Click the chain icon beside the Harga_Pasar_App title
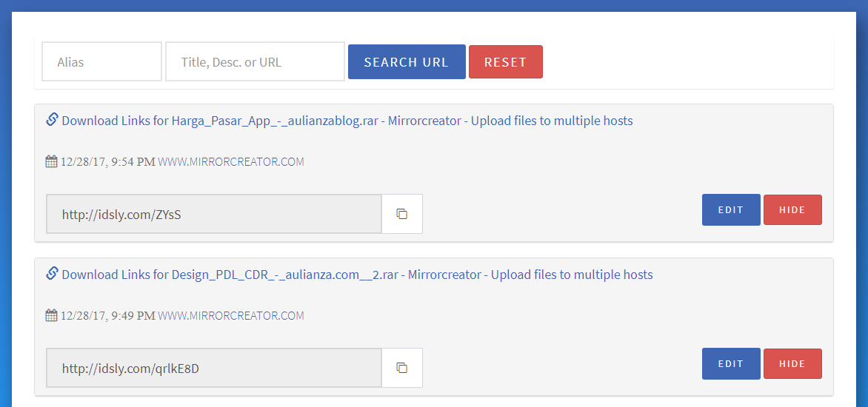Viewport: 868px width, 407px height. point(52,119)
